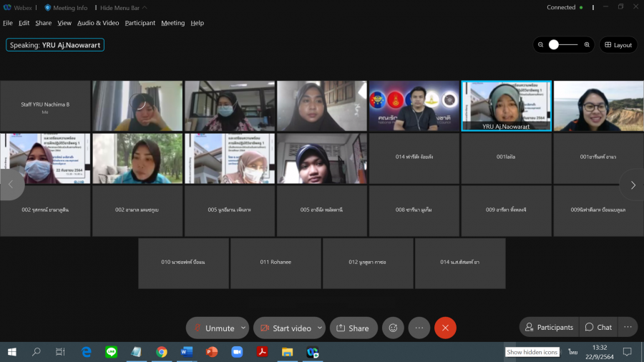
Task: Expand audio options arrow beside Unmute
Action: click(x=243, y=328)
